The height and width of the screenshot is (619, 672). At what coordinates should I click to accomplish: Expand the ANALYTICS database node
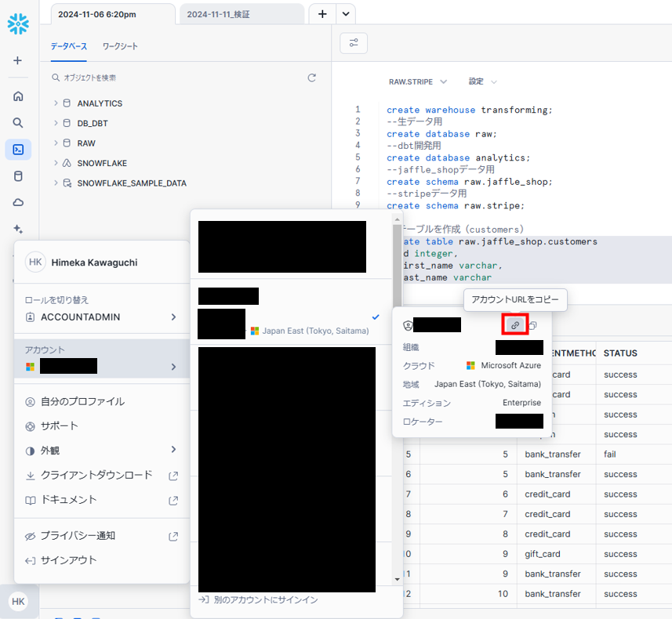pyautogui.click(x=54, y=103)
